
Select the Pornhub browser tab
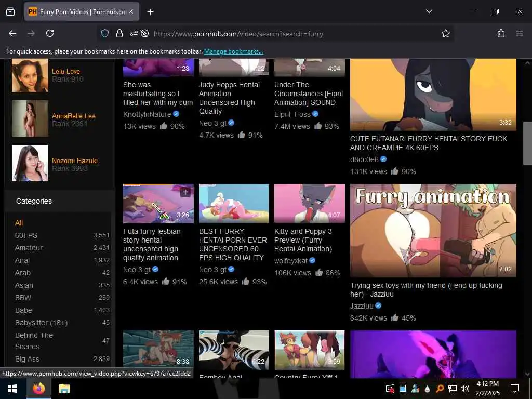(x=82, y=11)
